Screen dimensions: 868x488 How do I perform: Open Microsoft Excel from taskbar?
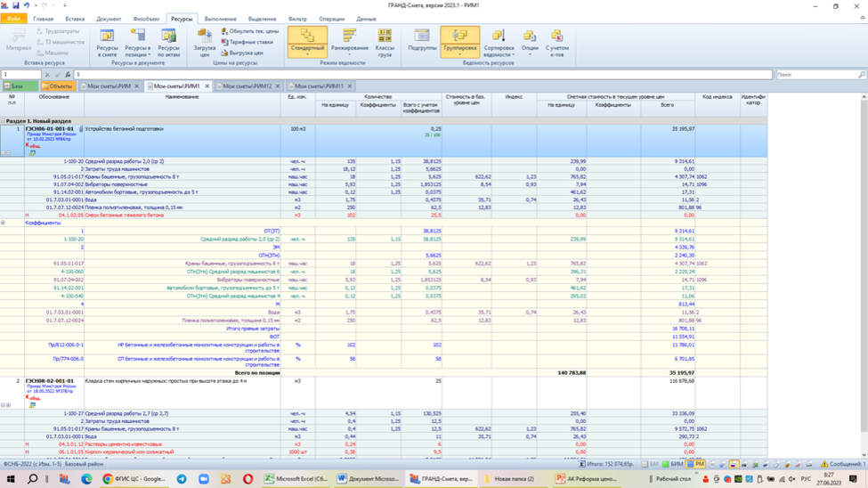click(x=296, y=478)
